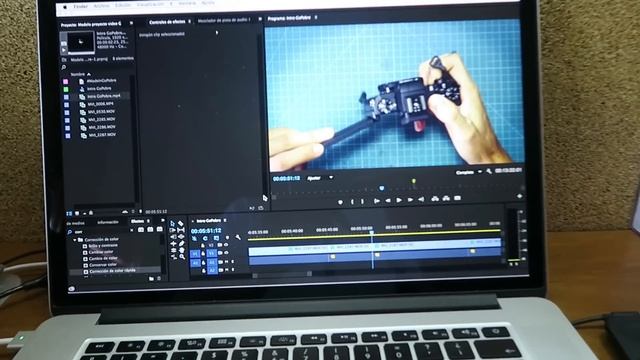
Task: Switch to Información tab
Action: pos(108,222)
